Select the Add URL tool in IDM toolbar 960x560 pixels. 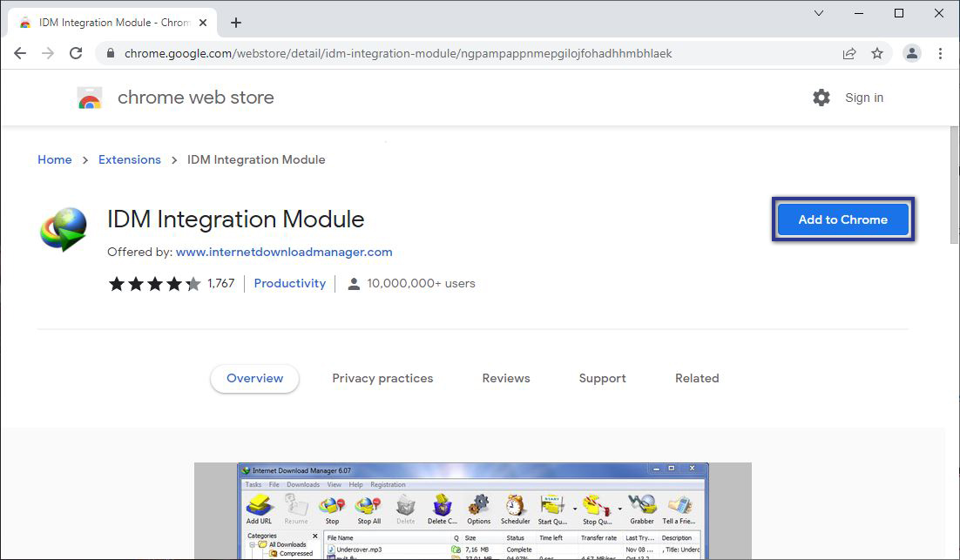pyautogui.click(x=258, y=507)
